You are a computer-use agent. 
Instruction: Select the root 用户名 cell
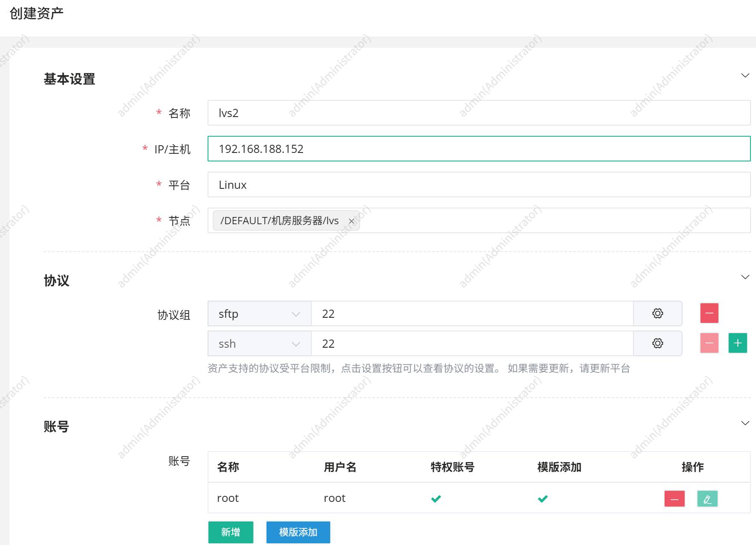[334, 498]
